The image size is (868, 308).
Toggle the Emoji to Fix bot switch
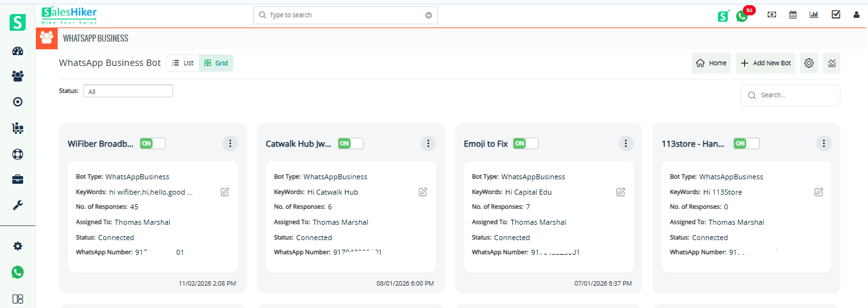(526, 143)
